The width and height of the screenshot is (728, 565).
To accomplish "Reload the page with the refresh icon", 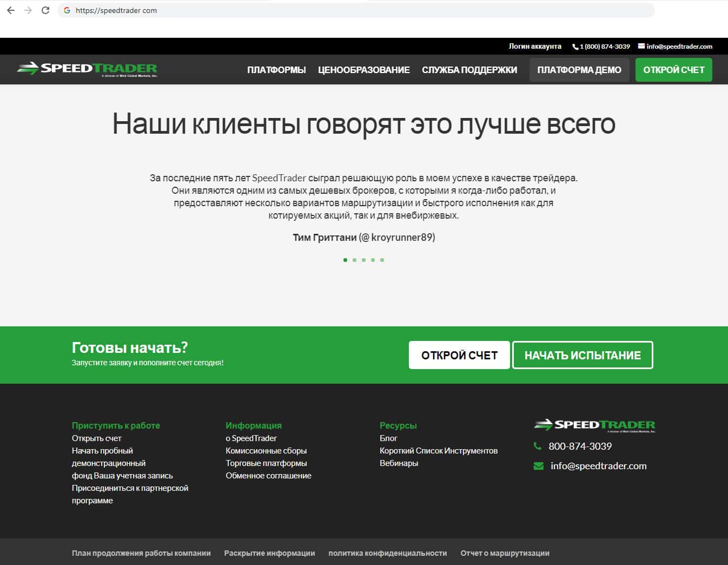I will 45,10.
